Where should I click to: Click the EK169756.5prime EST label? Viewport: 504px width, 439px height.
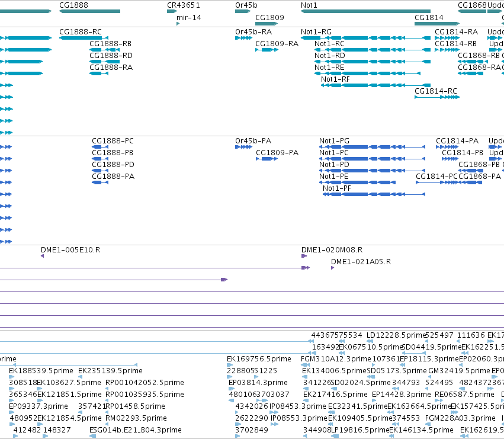pos(259,359)
